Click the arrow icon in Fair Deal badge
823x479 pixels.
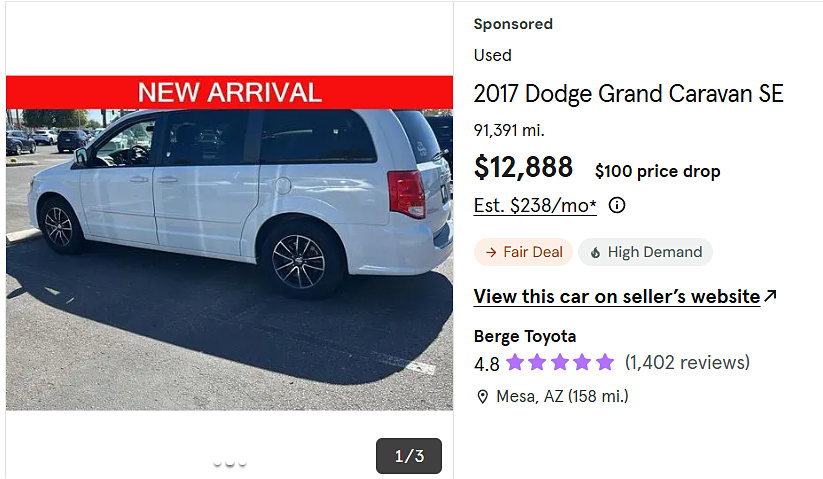pos(490,252)
